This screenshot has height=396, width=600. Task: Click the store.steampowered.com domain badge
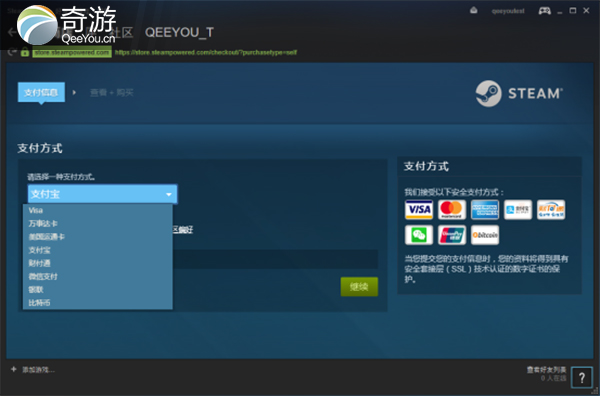[x=72, y=52]
